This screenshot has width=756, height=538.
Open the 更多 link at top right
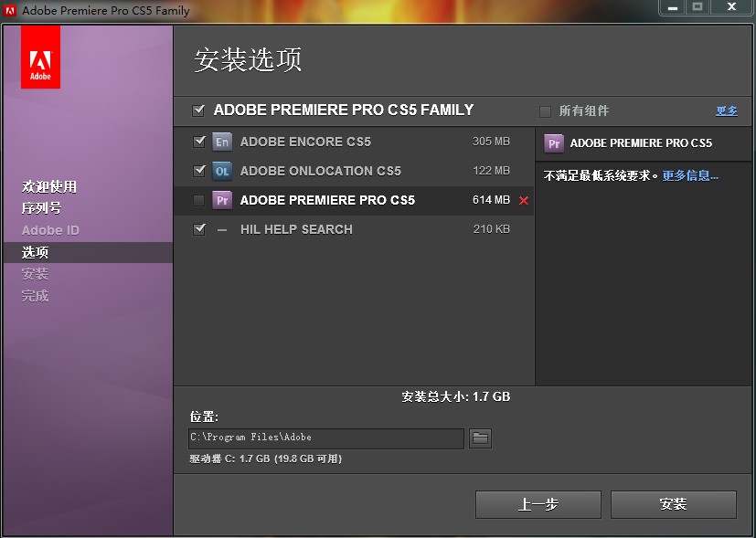coord(726,111)
